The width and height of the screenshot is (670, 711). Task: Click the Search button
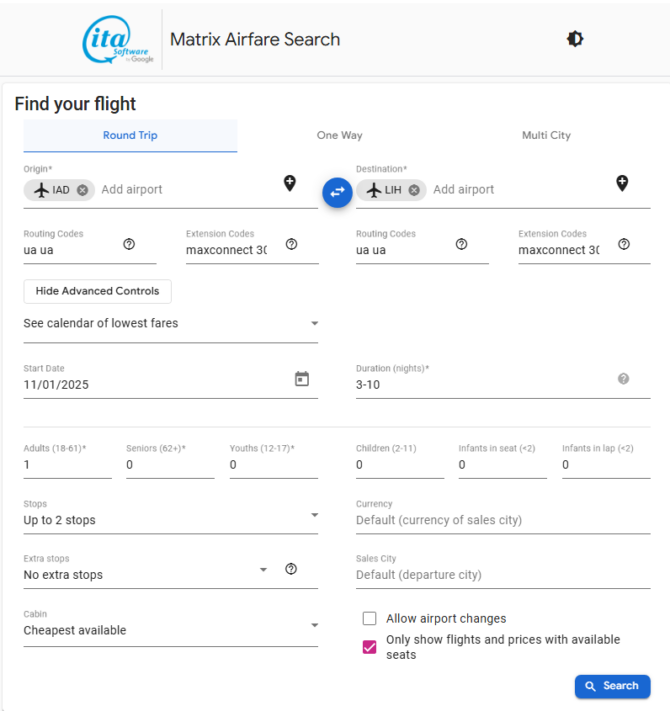point(612,686)
